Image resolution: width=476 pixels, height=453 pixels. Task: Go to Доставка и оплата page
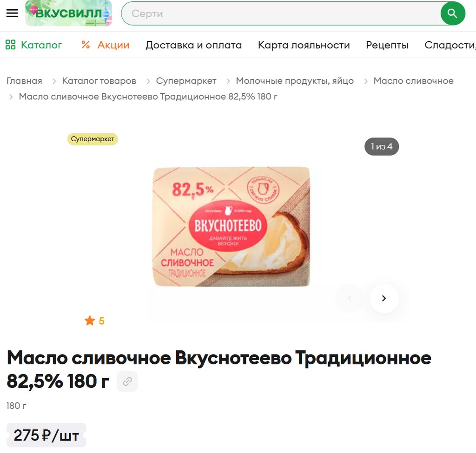click(x=194, y=45)
